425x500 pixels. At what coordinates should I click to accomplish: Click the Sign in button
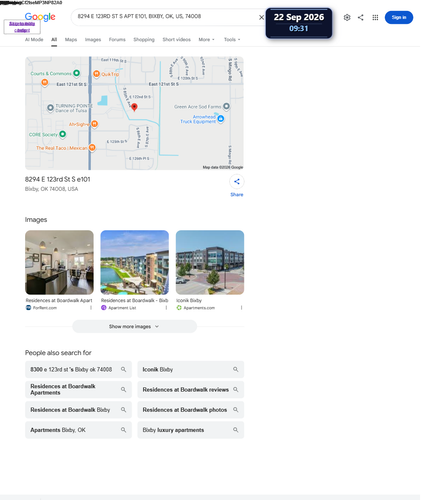399,17
